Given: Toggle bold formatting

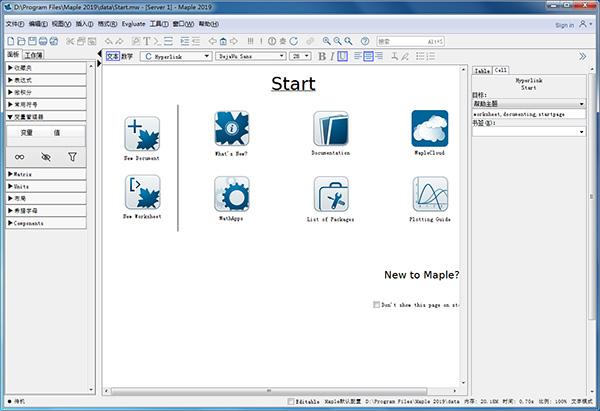Looking at the screenshot, I should point(322,56).
